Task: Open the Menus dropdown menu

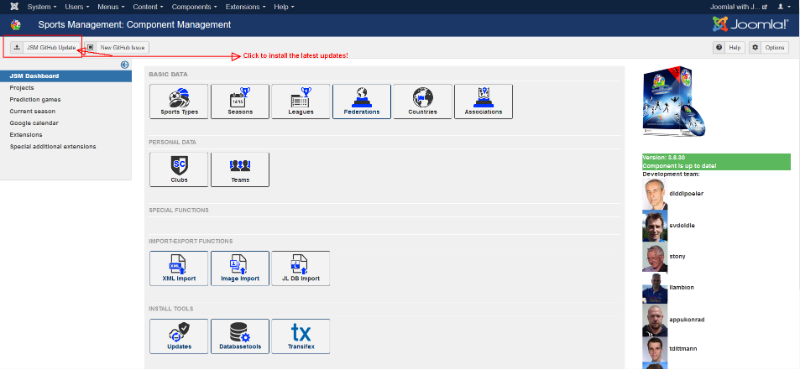Action: click(x=111, y=7)
